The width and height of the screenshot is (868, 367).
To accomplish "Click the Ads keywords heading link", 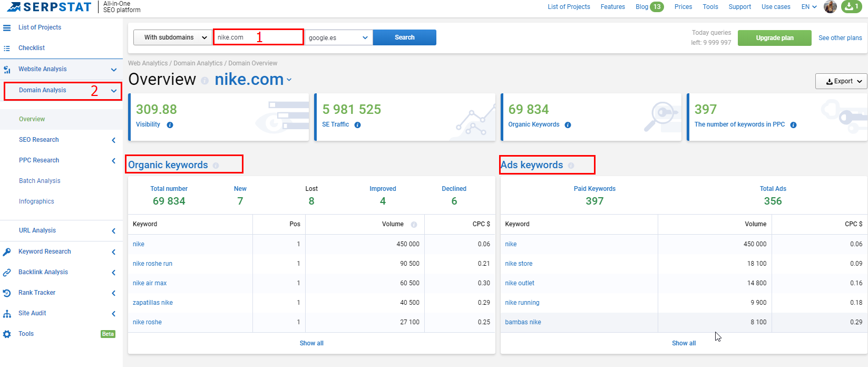I will click(532, 165).
